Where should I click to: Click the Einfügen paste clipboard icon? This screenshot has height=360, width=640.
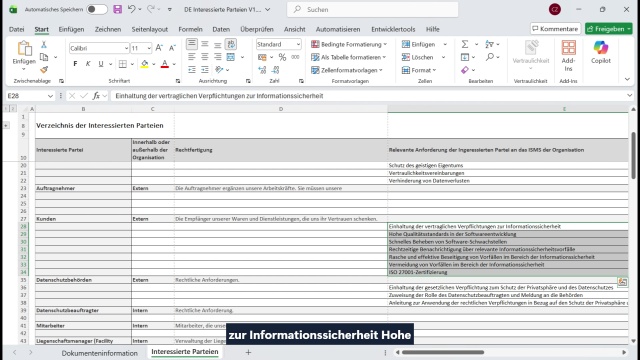click(x=24, y=48)
